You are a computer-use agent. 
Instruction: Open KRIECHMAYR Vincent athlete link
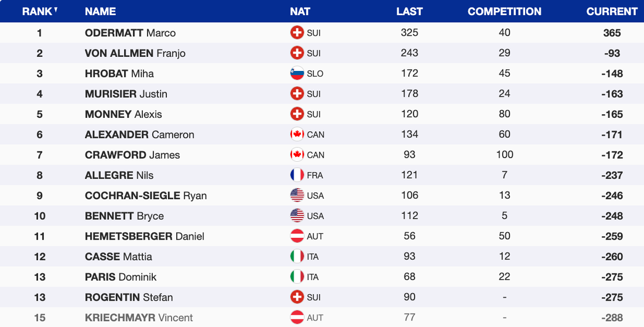[x=139, y=318]
